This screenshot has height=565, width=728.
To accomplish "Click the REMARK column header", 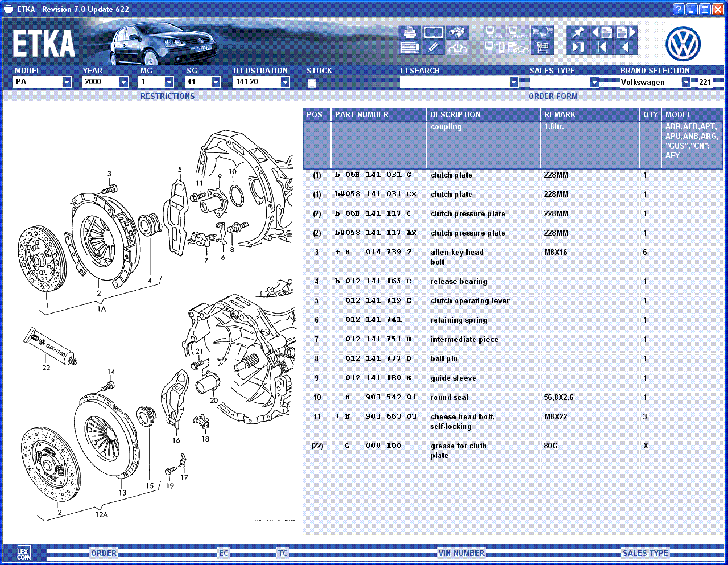I will point(590,114).
